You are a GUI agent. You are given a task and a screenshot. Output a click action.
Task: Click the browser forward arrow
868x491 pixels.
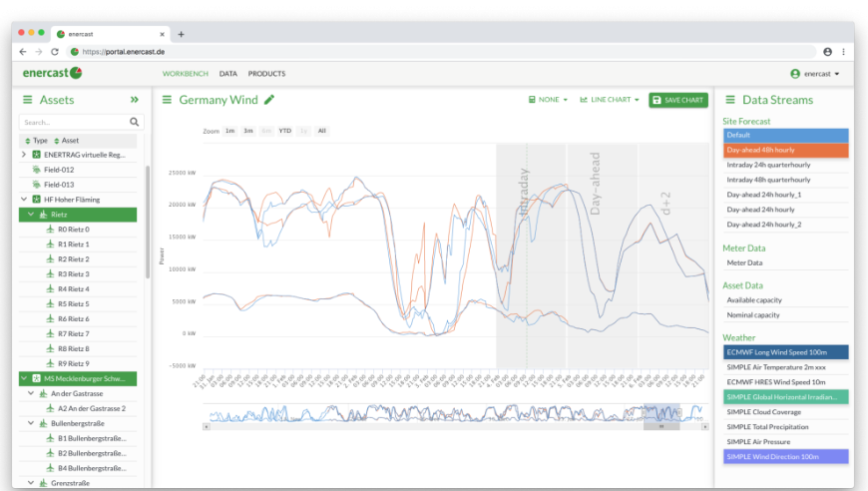pos(39,52)
